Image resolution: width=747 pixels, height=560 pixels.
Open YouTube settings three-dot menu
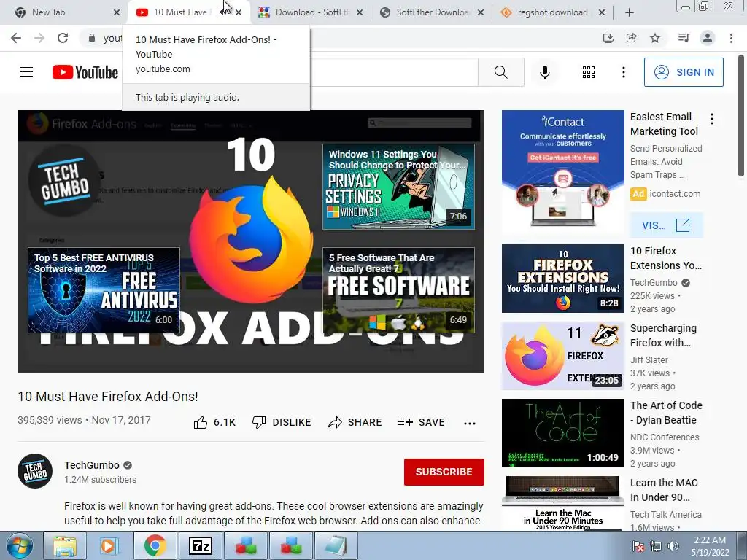(623, 72)
